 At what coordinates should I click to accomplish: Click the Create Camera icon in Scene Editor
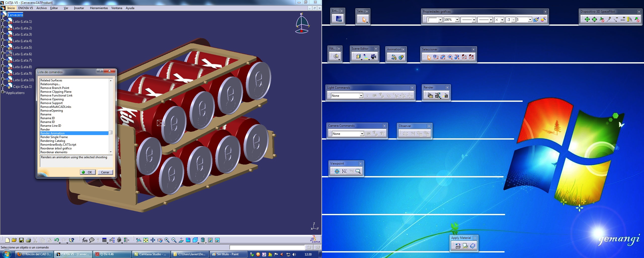(x=374, y=57)
